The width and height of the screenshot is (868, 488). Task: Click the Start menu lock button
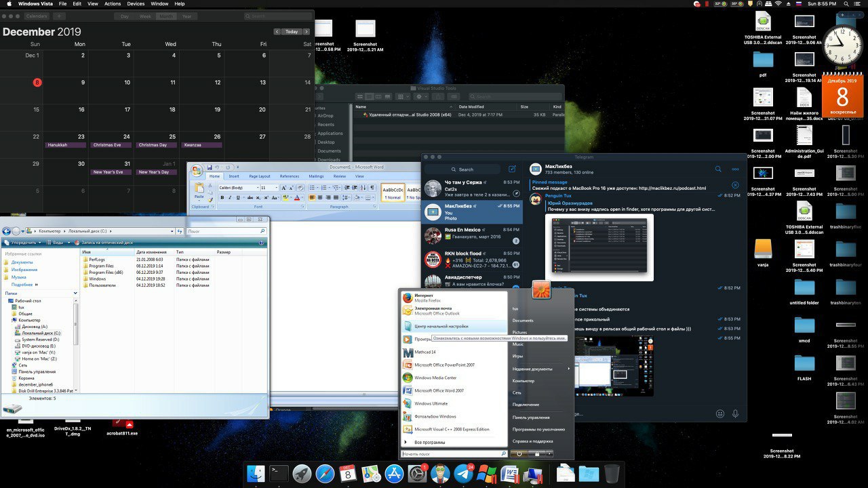coord(537,453)
